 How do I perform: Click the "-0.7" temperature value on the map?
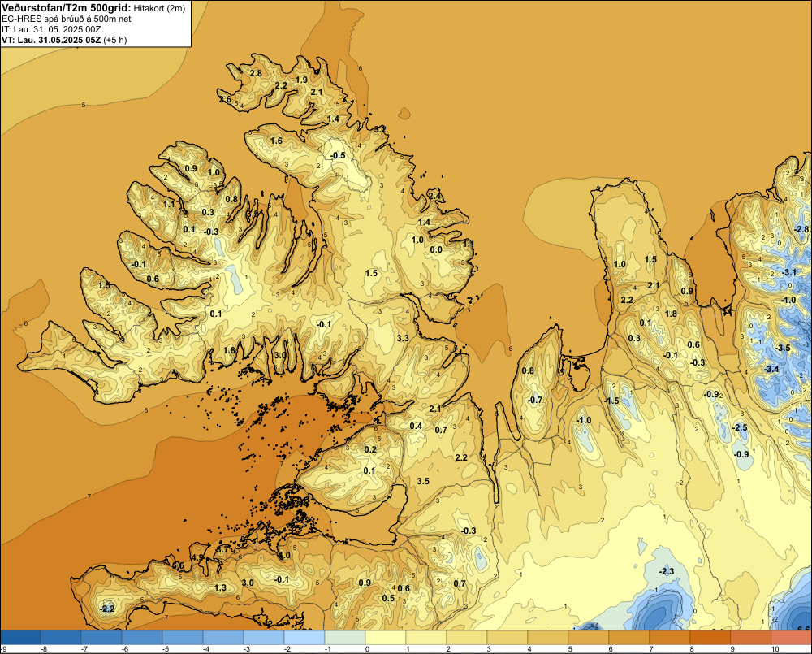coord(535,400)
